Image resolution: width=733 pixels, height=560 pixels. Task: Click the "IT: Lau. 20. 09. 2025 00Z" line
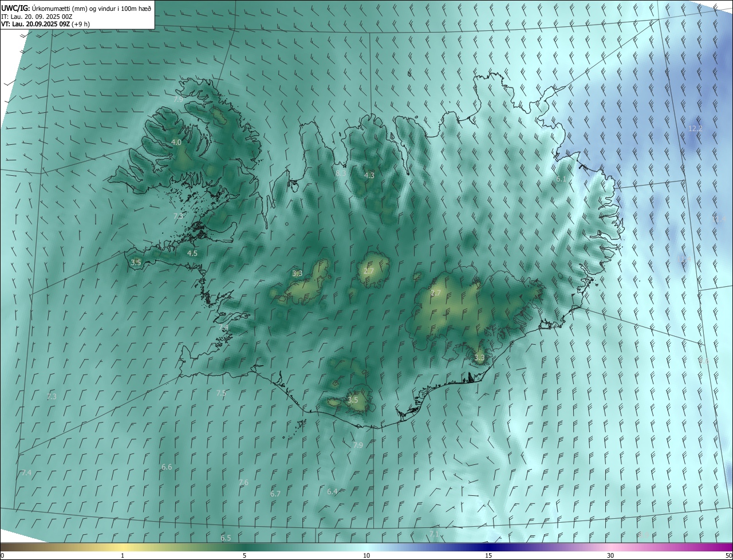(37, 17)
